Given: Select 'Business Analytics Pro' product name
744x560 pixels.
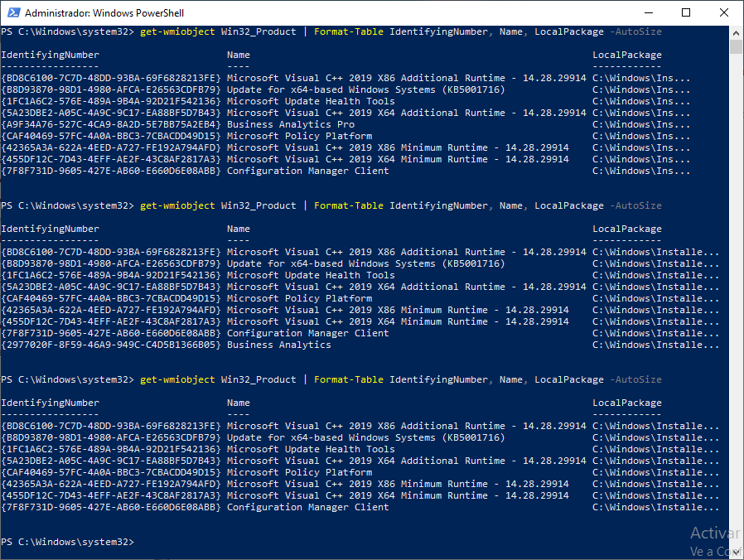Looking at the screenshot, I should [x=290, y=124].
